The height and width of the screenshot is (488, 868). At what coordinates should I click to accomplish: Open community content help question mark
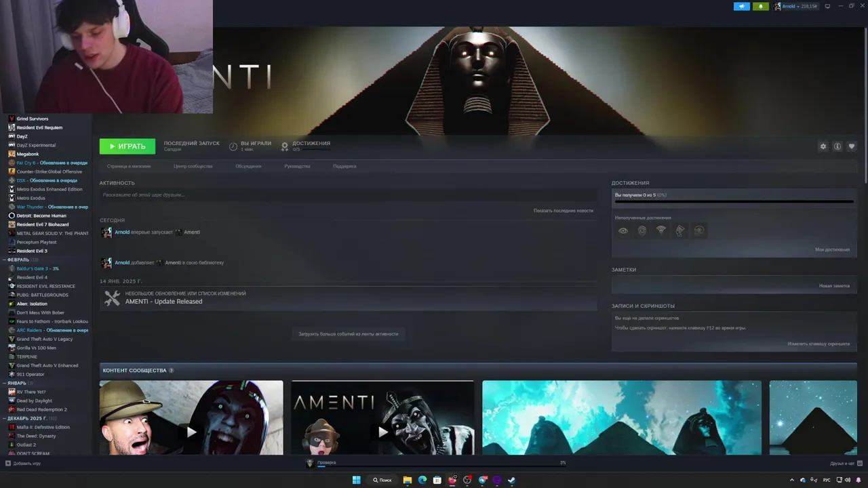[x=171, y=371]
